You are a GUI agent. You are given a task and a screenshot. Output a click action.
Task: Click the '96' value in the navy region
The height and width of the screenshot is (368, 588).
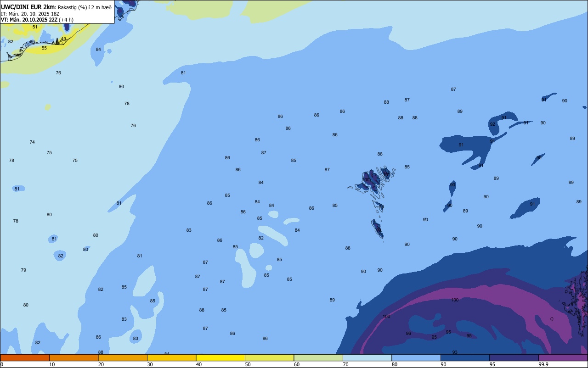click(408, 334)
